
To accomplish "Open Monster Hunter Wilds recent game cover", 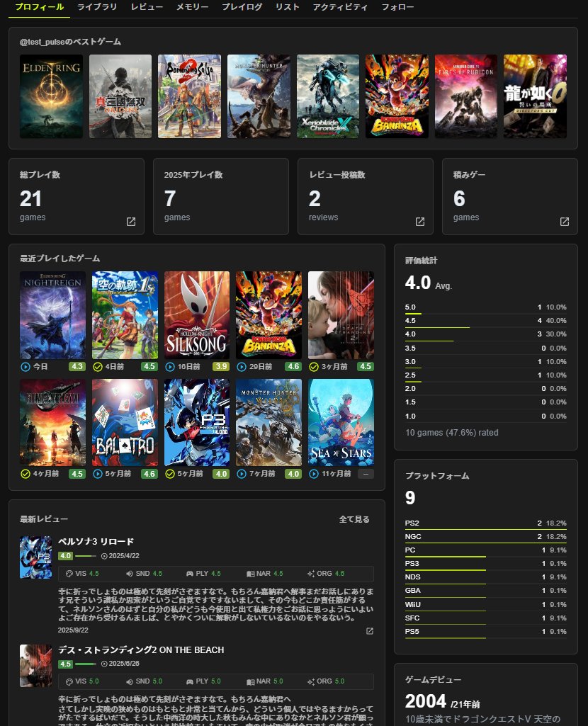I will [268, 423].
